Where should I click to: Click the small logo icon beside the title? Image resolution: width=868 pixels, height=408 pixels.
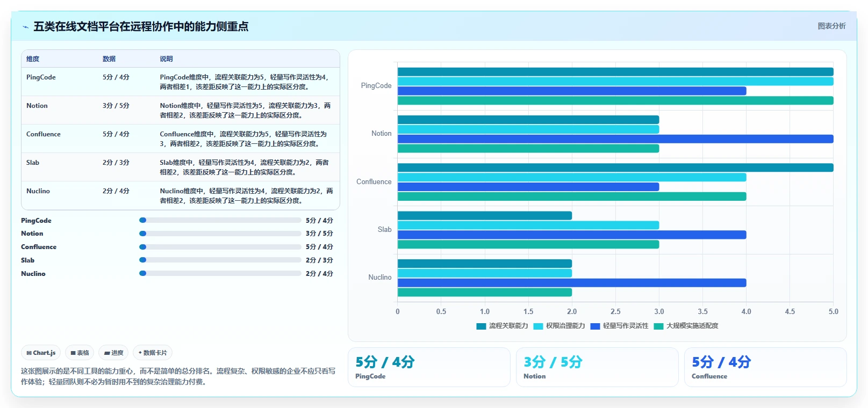point(25,27)
